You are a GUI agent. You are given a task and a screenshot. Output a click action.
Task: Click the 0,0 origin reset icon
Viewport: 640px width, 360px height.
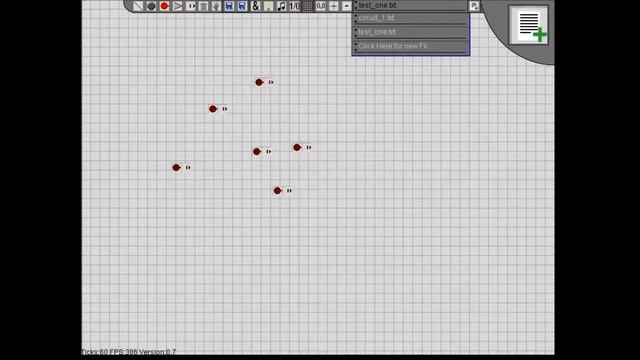click(320, 6)
